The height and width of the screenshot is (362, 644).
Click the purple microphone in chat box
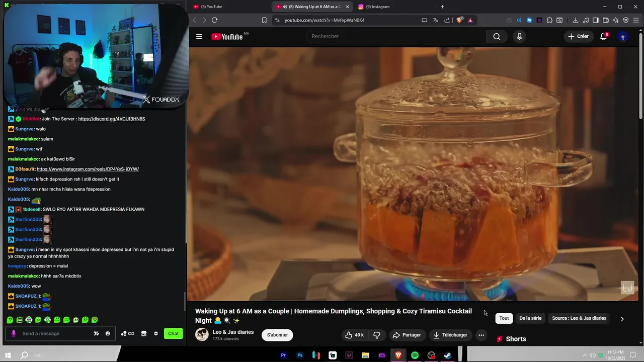14,333
